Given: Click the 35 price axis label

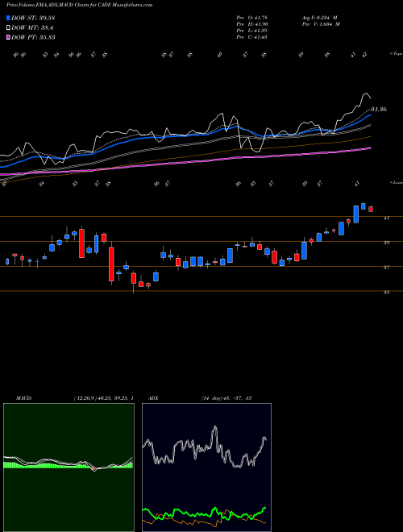Looking at the screenshot, I should (386, 293).
